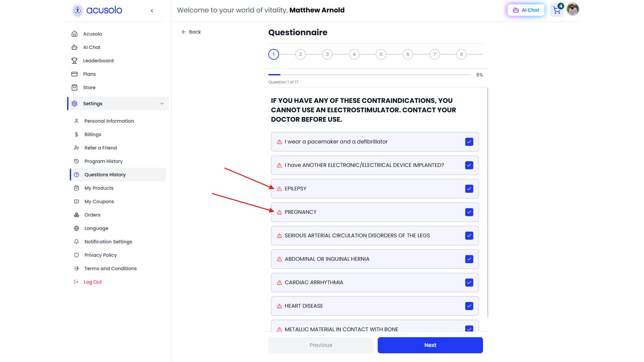Click the Orders boxes icon

[76, 215]
